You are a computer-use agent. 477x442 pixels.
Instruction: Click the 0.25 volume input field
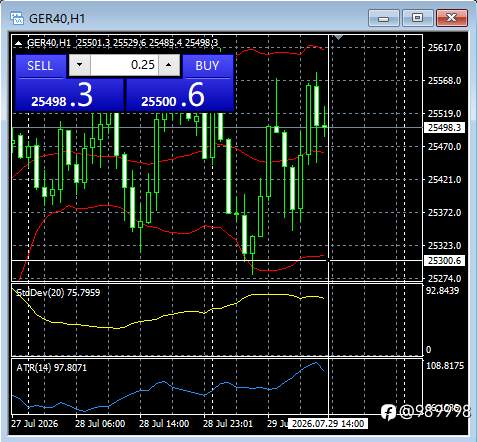click(x=124, y=65)
